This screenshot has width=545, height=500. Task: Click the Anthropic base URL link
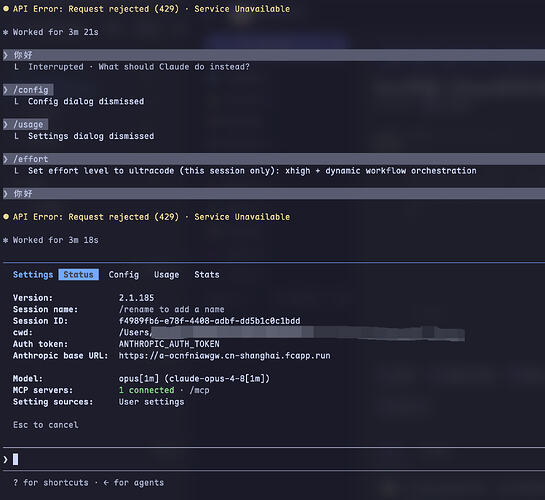[225, 355]
